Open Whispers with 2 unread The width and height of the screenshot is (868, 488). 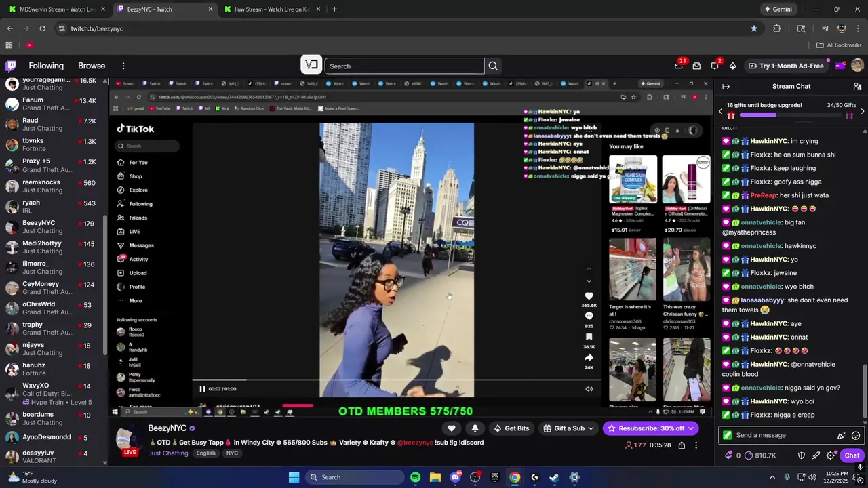(715, 66)
